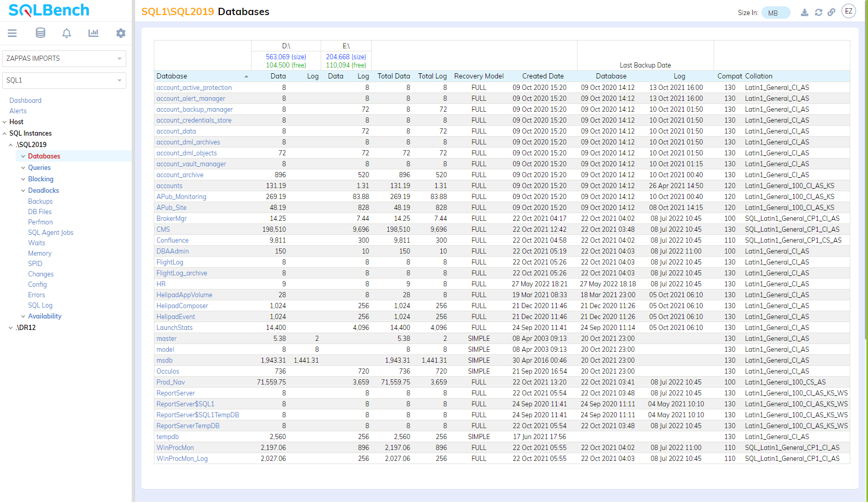The width and height of the screenshot is (868, 503).
Task: Open the DBAAdmin database link
Action: (173, 251)
